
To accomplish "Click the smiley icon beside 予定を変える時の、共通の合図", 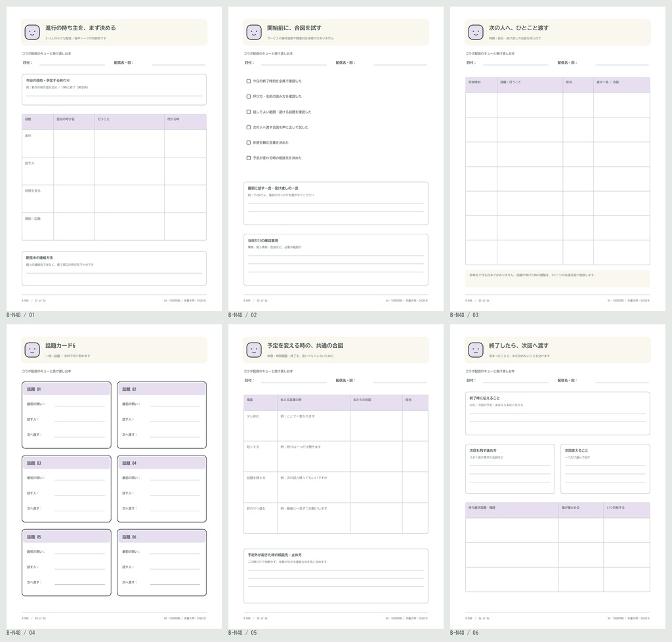I will tap(254, 350).
